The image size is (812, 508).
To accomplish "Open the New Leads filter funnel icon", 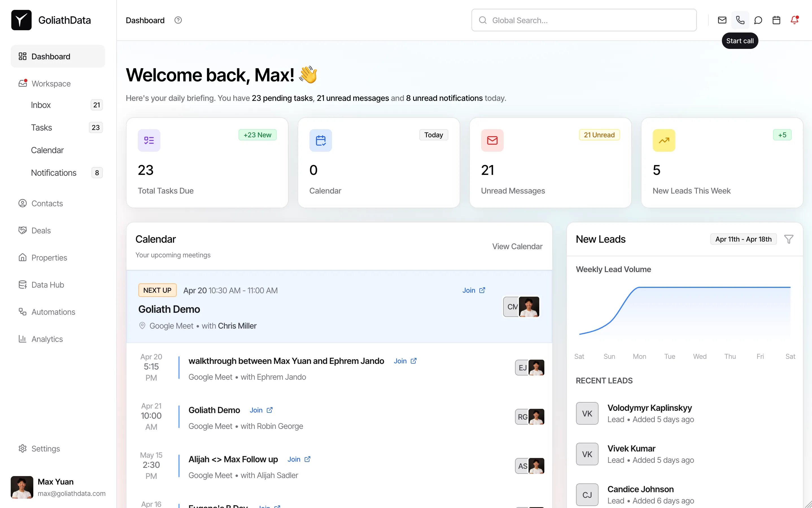I will click(x=789, y=239).
